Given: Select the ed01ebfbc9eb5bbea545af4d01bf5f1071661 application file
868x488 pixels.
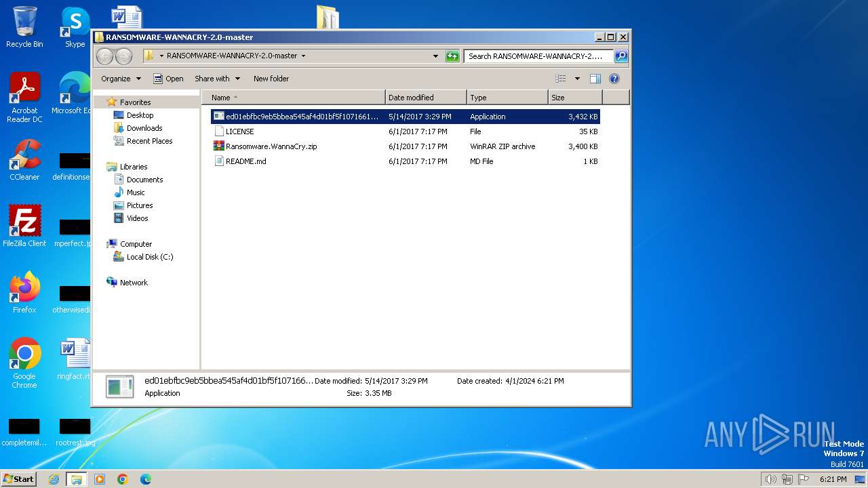Looking at the screenshot, I should [x=406, y=117].
